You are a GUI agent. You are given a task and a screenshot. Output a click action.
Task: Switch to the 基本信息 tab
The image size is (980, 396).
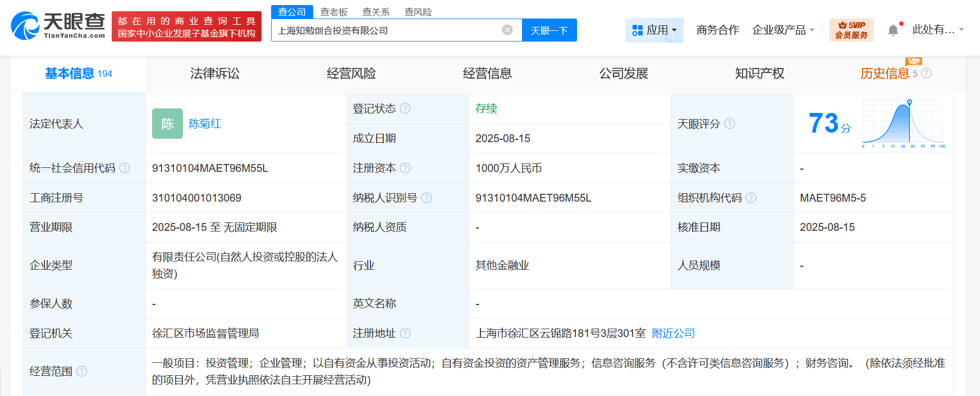click(79, 74)
